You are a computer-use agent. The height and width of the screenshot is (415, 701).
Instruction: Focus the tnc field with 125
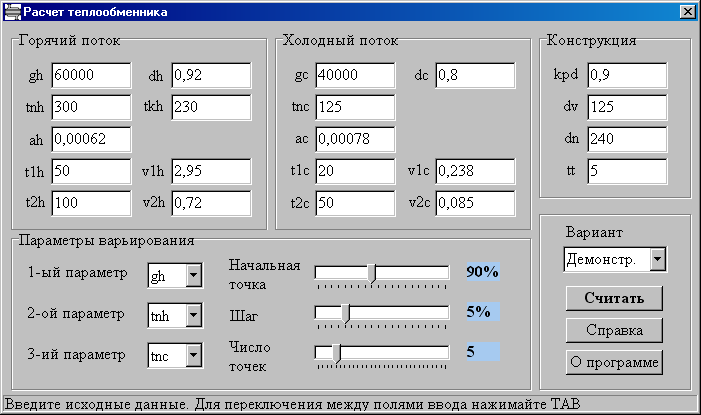355,107
